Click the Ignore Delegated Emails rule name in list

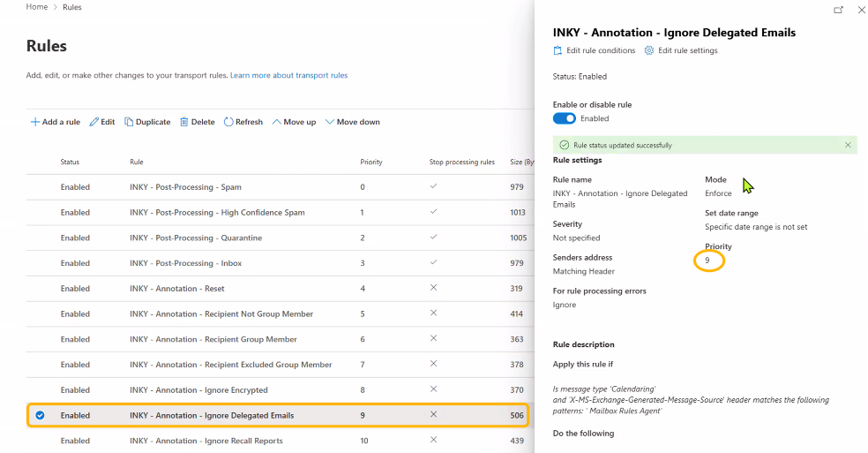tap(212, 415)
